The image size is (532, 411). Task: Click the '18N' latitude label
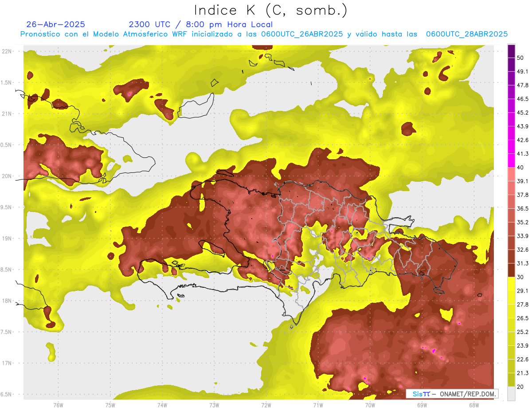(7, 301)
